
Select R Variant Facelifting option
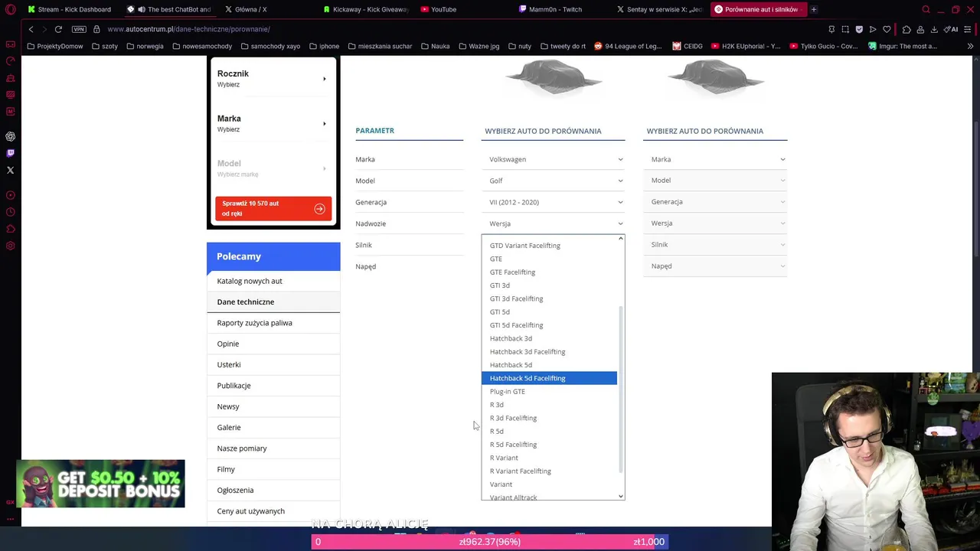point(549,471)
